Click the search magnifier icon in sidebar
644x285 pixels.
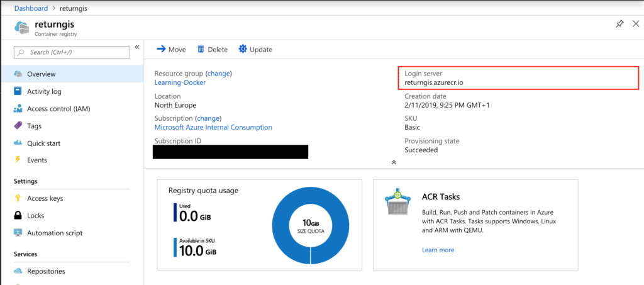coord(21,53)
